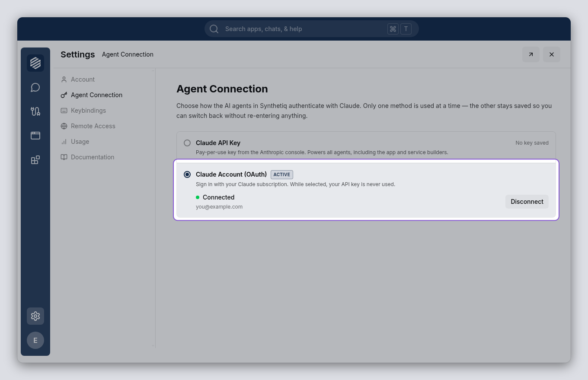The height and width of the screenshot is (380, 588).
Task: Open the Usage settings section
Action: [104, 142]
